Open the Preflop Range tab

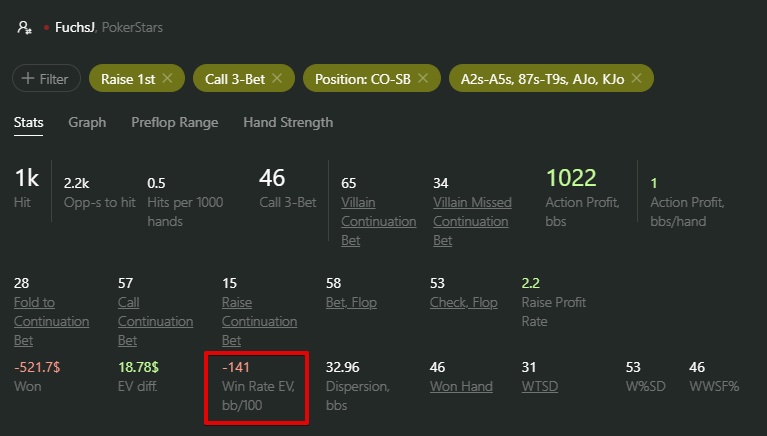click(x=175, y=122)
